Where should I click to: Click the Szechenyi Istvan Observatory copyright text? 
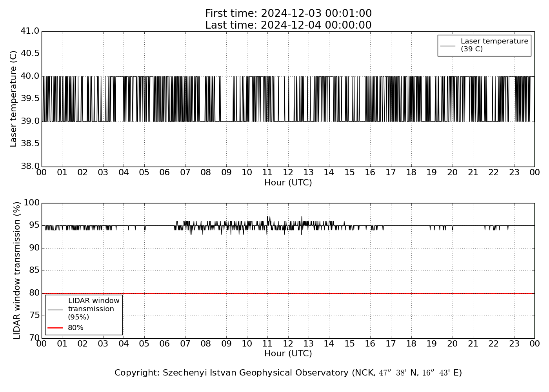[288, 373]
